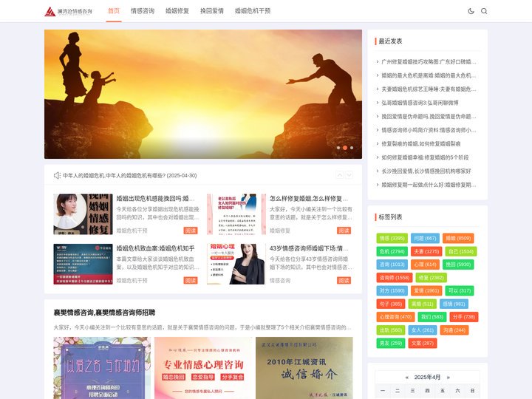Click 阅读 button for 怎么样修复婚姻
The image size is (532, 399).
click(x=344, y=231)
